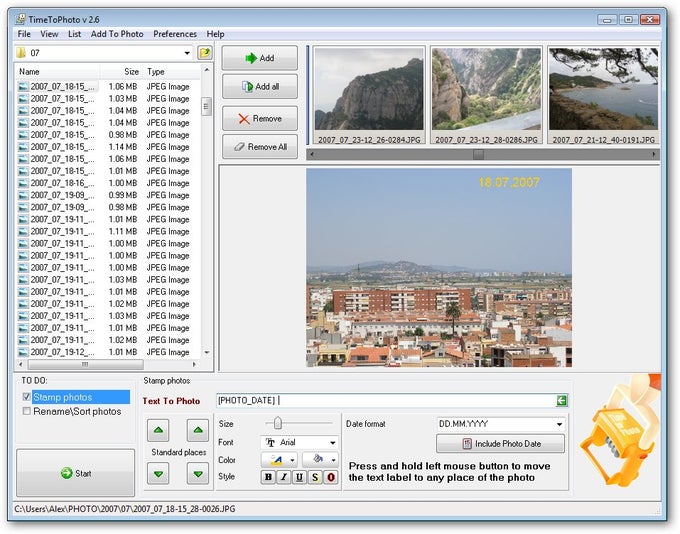
Task: Open the Arial font dropdown
Action: [333, 442]
